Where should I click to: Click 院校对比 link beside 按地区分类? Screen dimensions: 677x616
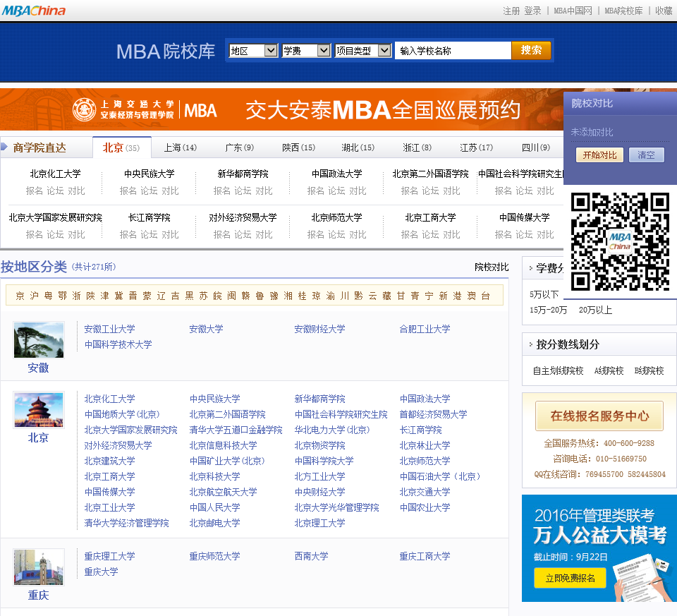point(492,267)
